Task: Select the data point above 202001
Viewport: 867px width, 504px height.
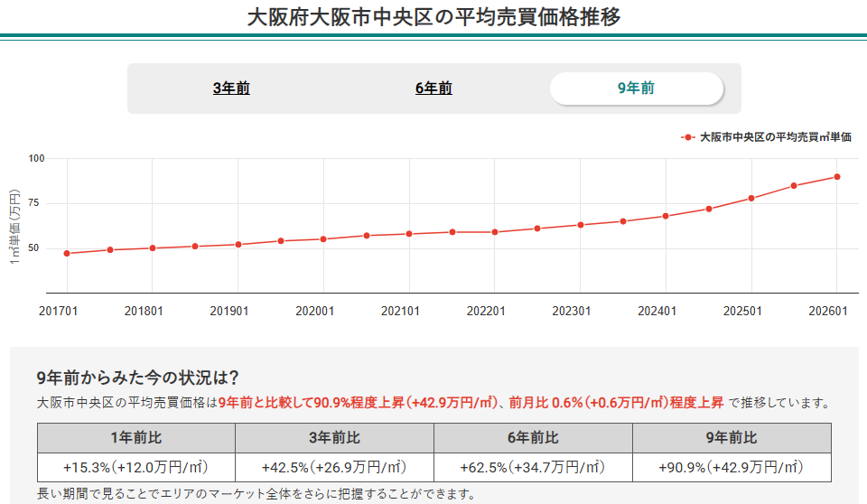Action: [323, 239]
